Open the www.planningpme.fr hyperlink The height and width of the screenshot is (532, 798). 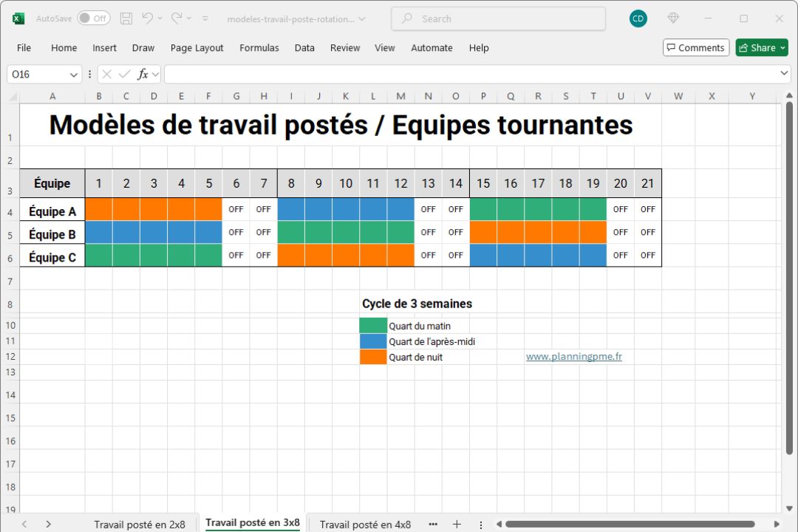point(573,356)
